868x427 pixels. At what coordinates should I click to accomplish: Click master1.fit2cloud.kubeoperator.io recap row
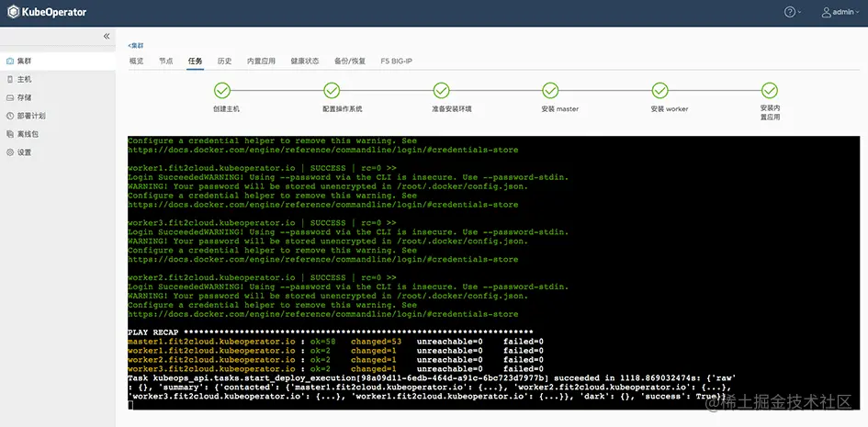tap(335, 342)
